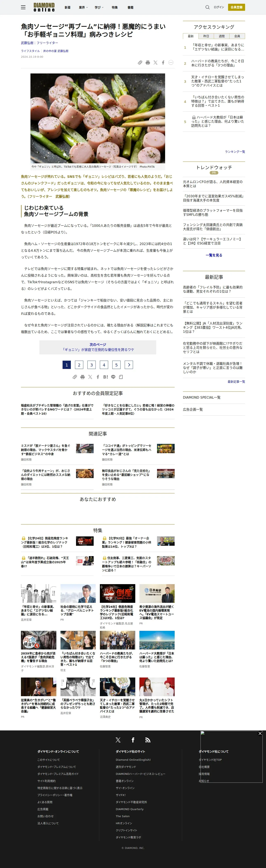The image size is (266, 868).
Task: Open the header search magnifier icon
Action: 208,7
